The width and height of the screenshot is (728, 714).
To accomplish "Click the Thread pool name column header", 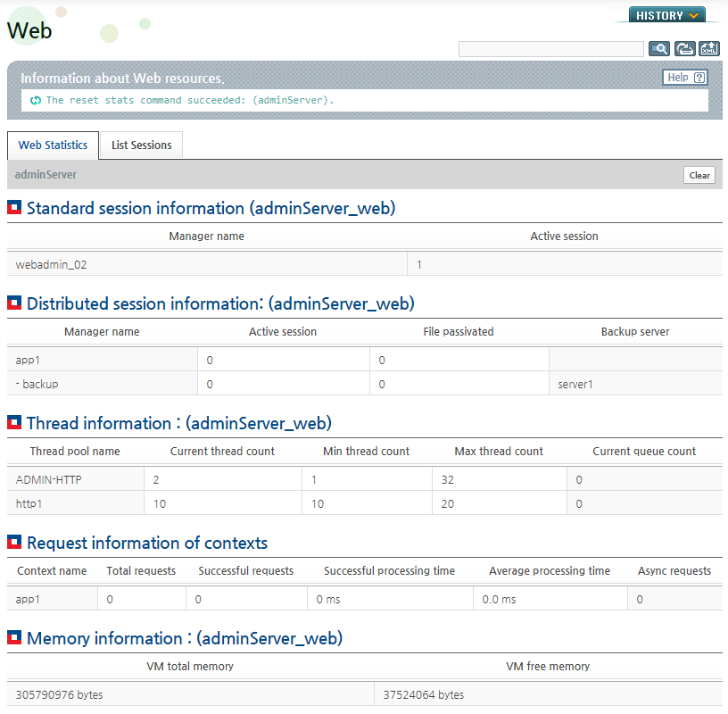I will tap(75, 451).
